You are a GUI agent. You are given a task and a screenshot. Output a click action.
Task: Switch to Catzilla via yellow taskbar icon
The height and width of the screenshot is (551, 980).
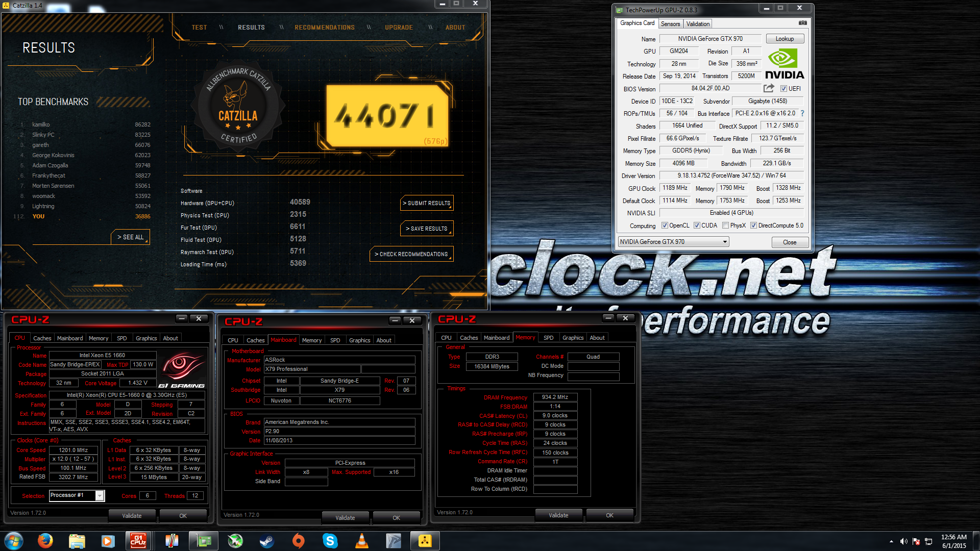point(425,541)
